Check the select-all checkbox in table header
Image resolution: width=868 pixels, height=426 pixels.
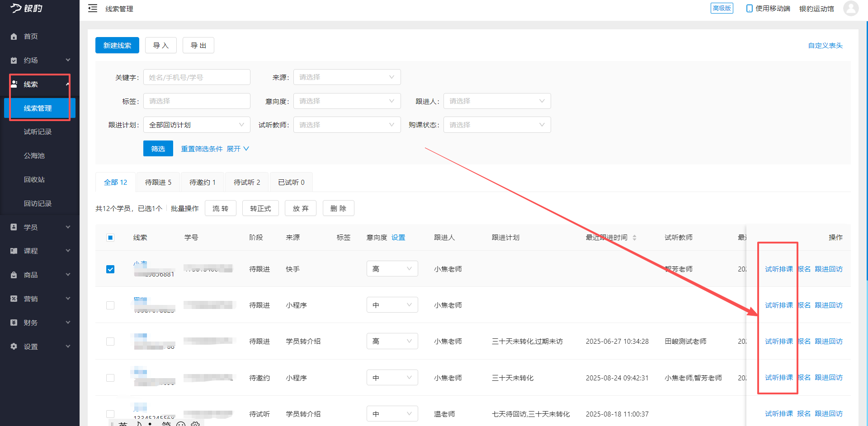pyautogui.click(x=110, y=237)
